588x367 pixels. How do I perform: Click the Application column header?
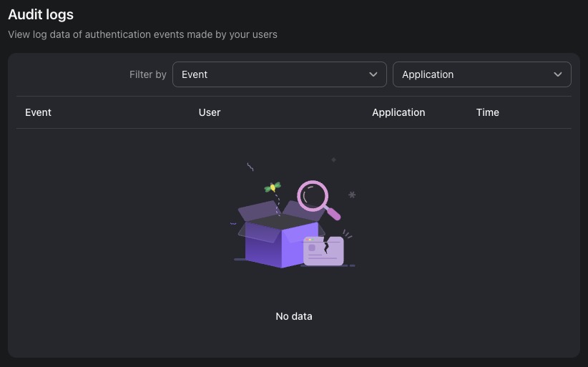398,112
